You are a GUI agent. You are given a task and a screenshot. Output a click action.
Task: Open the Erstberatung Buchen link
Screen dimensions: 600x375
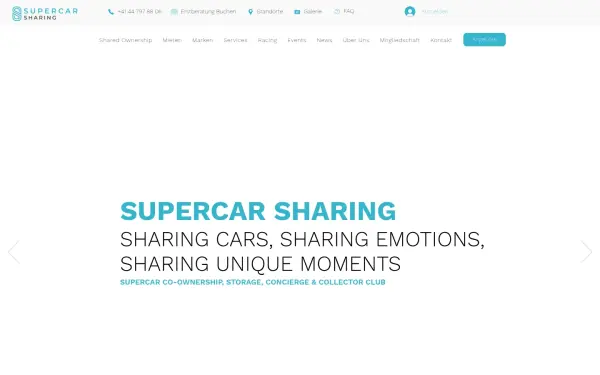click(x=208, y=11)
